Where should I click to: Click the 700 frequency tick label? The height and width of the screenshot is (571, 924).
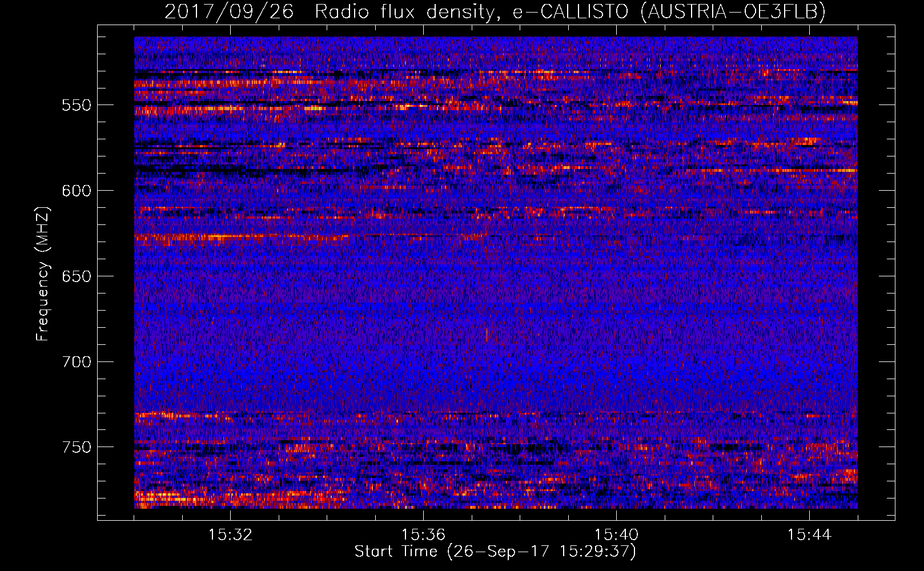pyautogui.click(x=77, y=362)
